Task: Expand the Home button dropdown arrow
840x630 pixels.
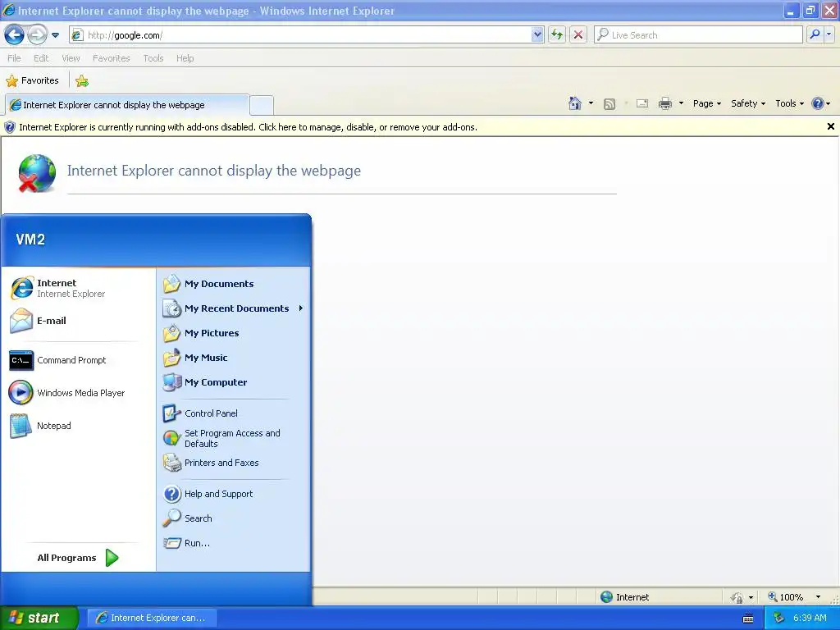Action: pyautogui.click(x=591, y=103)
